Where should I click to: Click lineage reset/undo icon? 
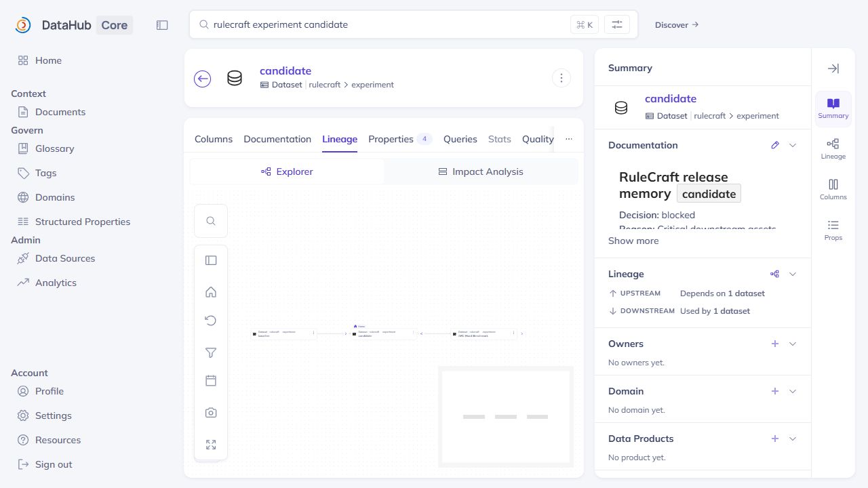point(211,321)
